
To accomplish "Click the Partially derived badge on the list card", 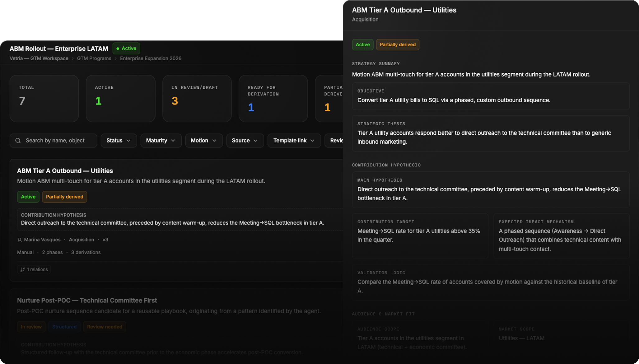I will (65, 197).
